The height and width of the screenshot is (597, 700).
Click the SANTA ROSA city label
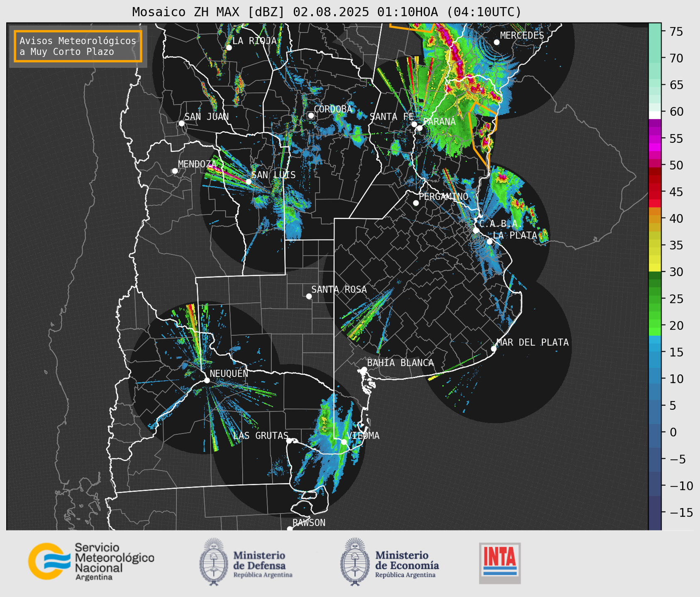(x=339, y=290)
